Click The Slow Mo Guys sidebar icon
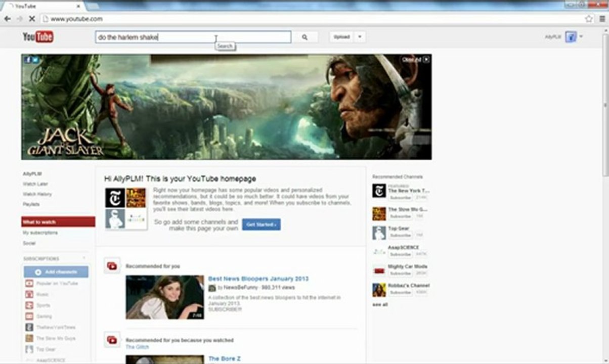This screenshot has width=609, height=364. click(29, 338)
